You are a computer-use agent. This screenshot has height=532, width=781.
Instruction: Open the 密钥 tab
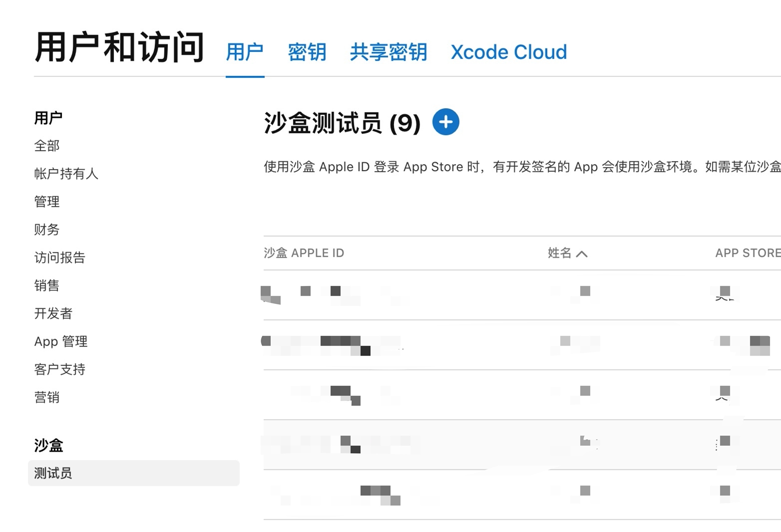click(307, 52)
